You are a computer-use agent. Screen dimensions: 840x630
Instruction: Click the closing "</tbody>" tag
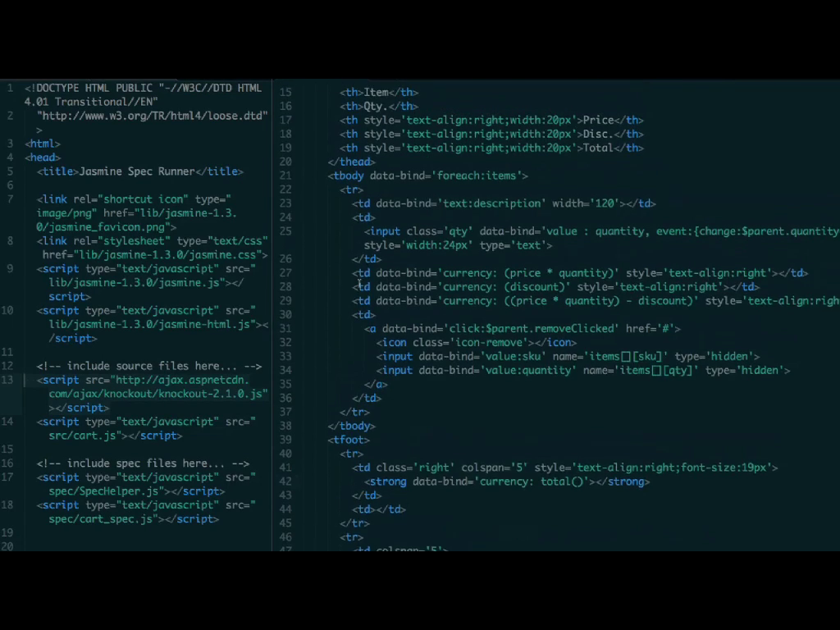point(351,427)
